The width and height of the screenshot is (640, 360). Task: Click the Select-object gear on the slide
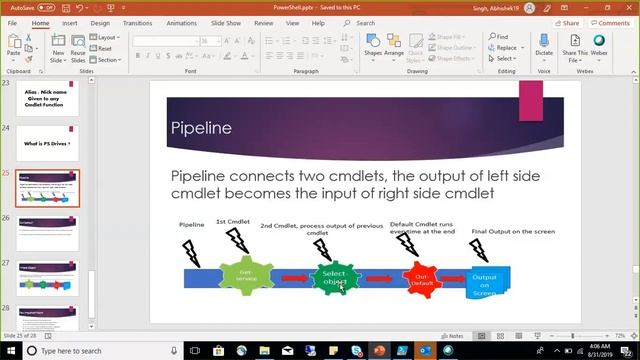(336, 278)
